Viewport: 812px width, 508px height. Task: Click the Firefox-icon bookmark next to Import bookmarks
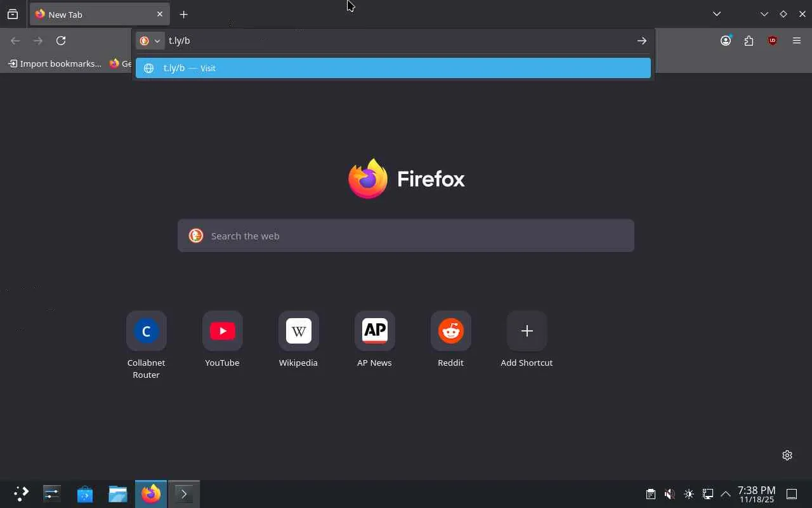click(x=120, y=63)
